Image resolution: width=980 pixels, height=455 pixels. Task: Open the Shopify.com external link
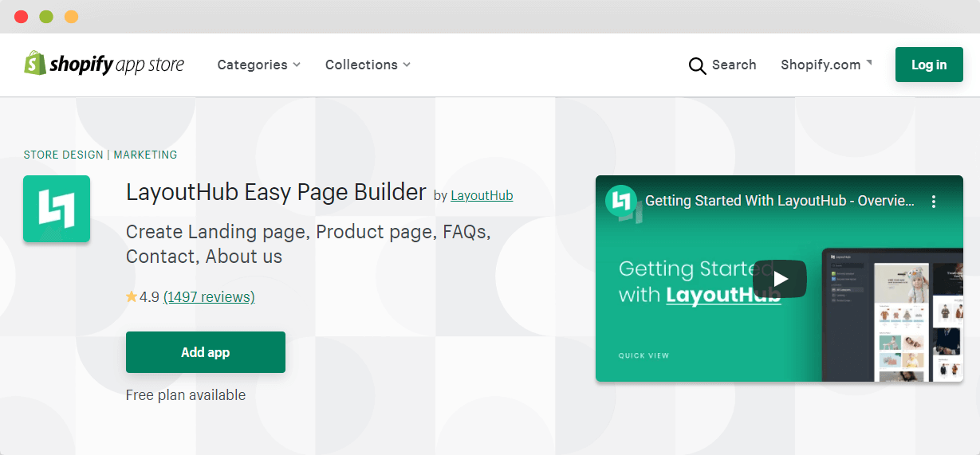click(826, 65)
